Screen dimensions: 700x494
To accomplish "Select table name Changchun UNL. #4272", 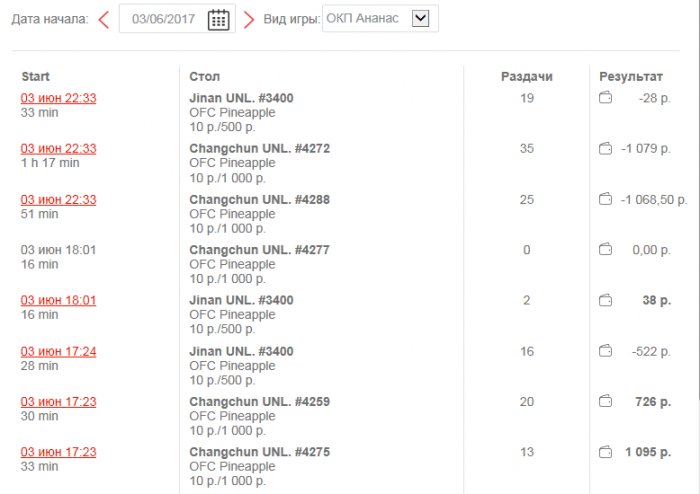I will 259,149.
